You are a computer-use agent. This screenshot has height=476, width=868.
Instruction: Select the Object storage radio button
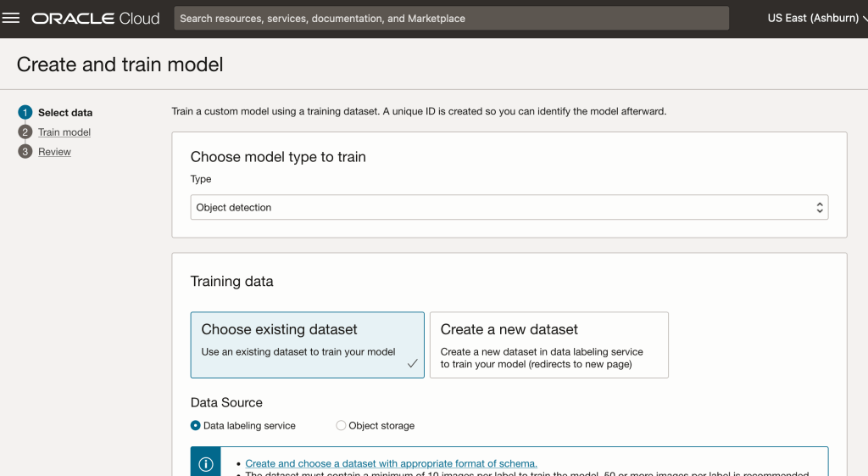point(341,426)
